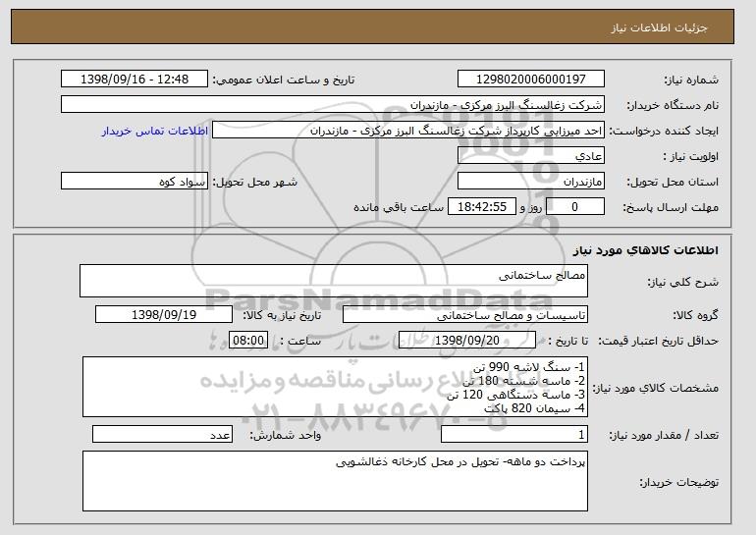Select the شماره نیاز field 1298020006000197
The image size is (756, 535).
click(x=531, y=80)
